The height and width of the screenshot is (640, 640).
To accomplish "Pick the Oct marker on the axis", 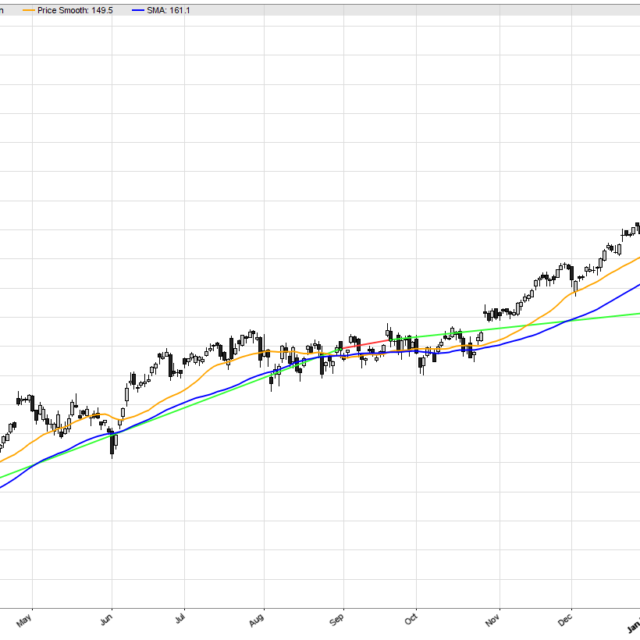I will tap(414, 619).
